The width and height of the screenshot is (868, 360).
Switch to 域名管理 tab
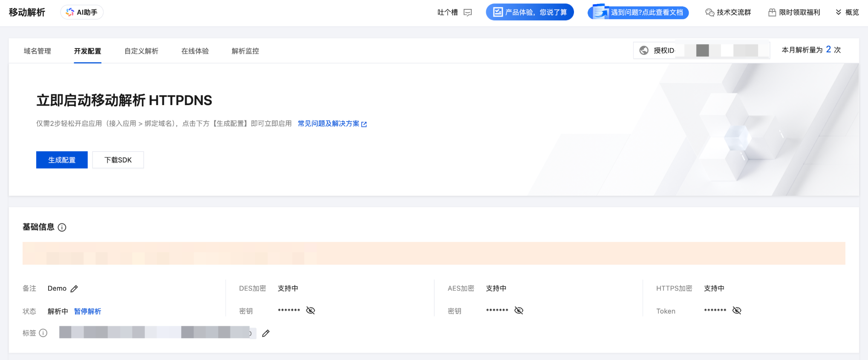[x=37, y=51]
